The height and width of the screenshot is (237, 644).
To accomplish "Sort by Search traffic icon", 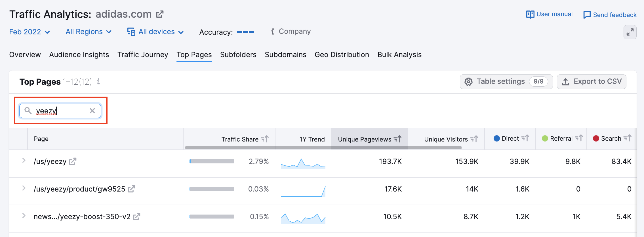I will tap(627, 138).
